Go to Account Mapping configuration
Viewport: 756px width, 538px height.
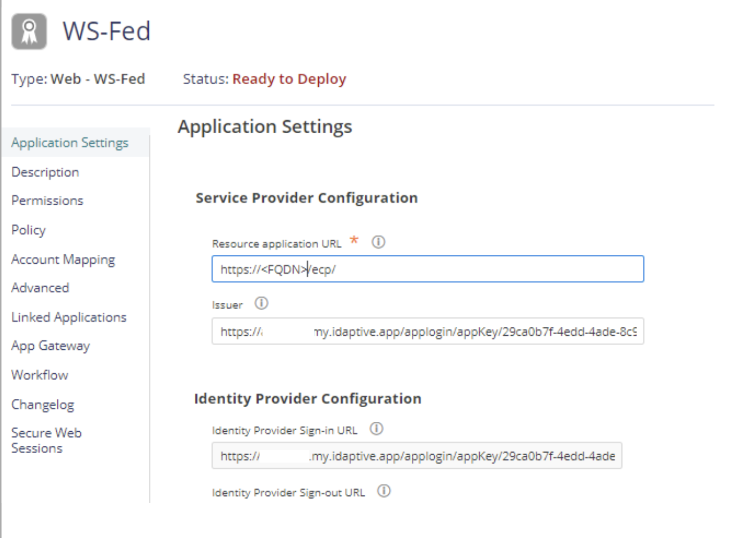coord(63,259)
